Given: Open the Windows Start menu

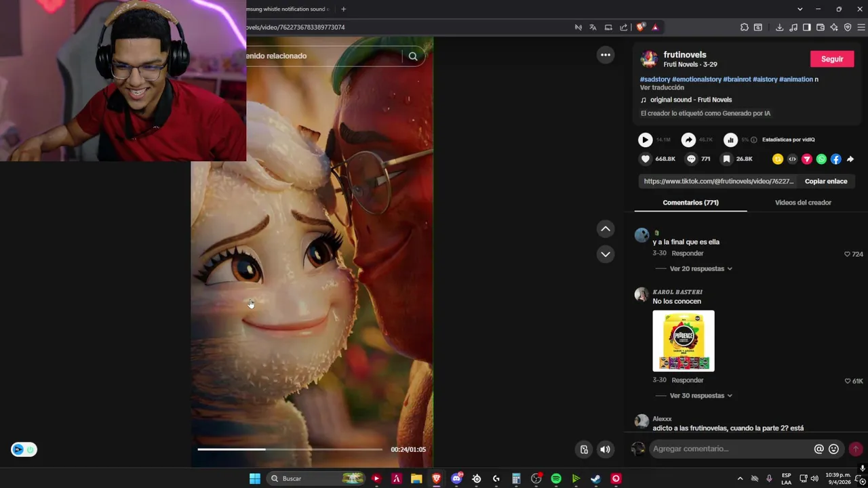Looking at the screenshot, I should (255, 479).
